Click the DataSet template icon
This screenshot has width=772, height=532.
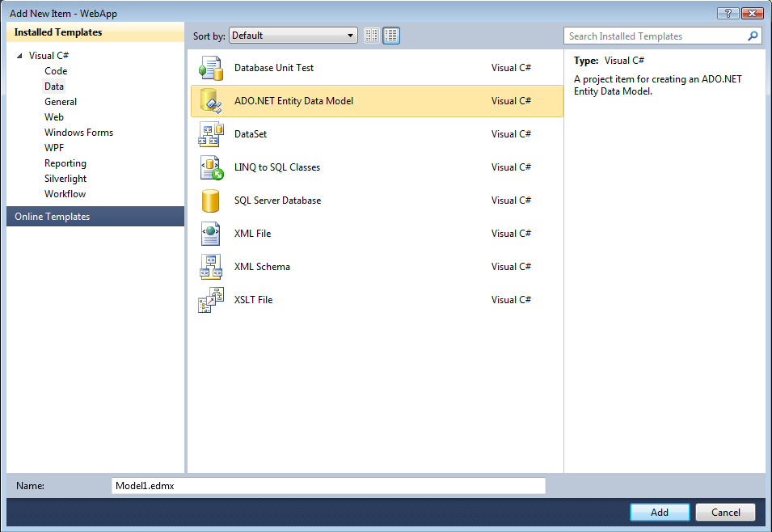(211, 134)
